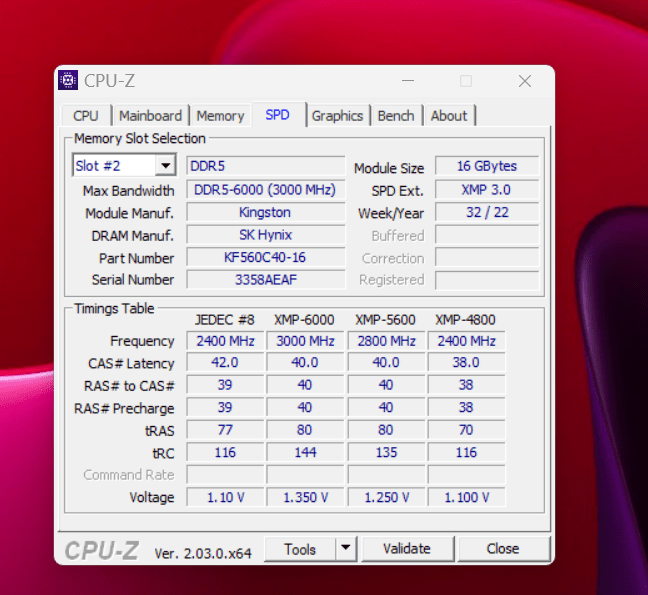Select the DDR5-6000 (3000 MHz) value
648x595 pixels.
pyautogui.click(x=265, y=190)
